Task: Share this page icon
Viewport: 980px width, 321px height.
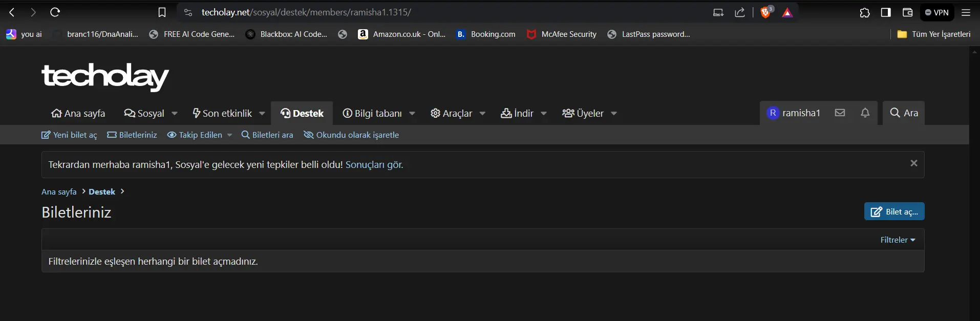Action: click(x=740, y=12)
